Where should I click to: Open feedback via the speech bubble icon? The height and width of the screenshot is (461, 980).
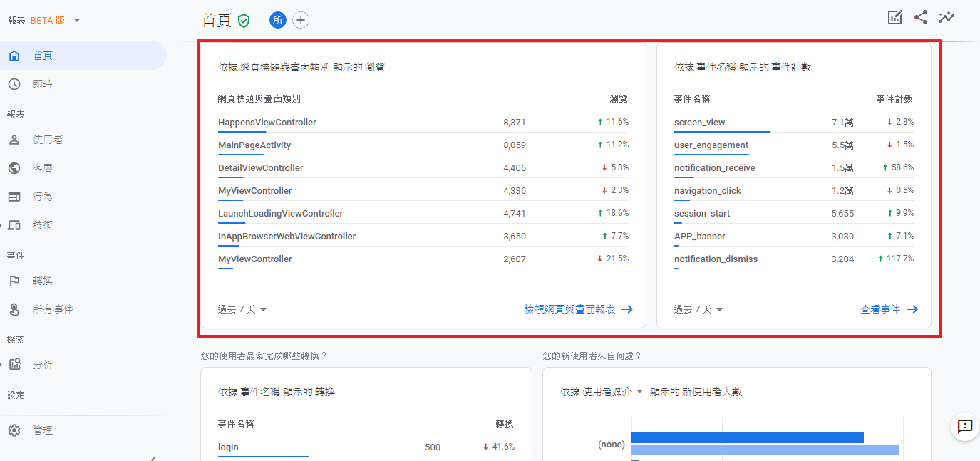(x=964, y=427)
